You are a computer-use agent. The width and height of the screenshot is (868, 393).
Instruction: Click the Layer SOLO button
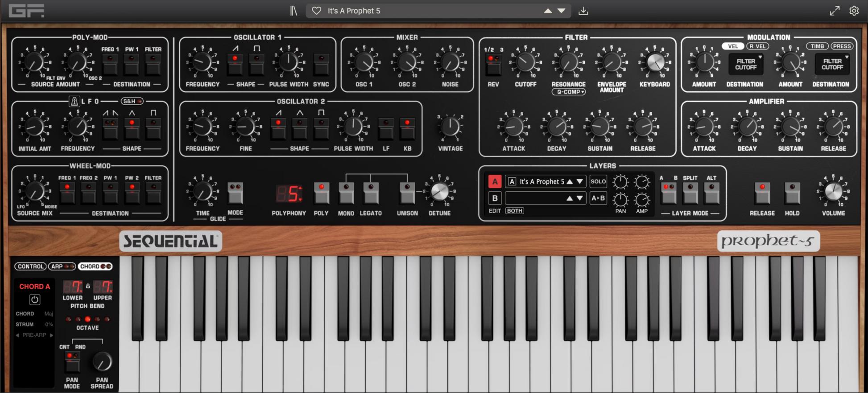(x=598, y=181)
